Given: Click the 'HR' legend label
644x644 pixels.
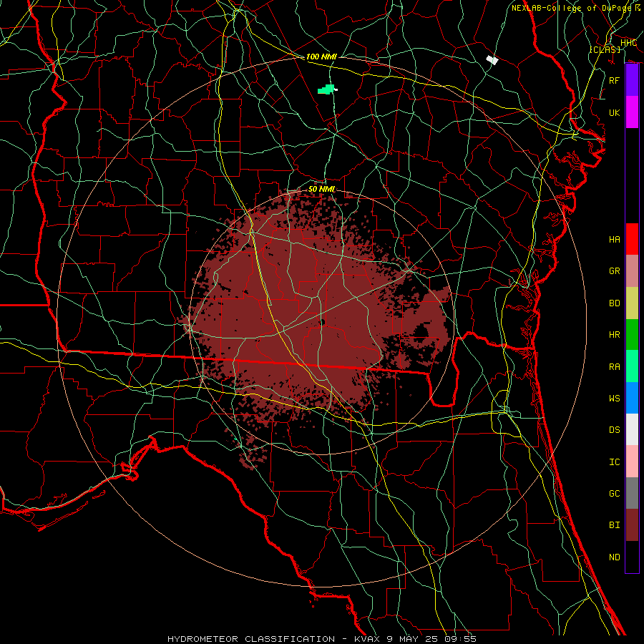Looking at the screenshot, I should (615, 335).
